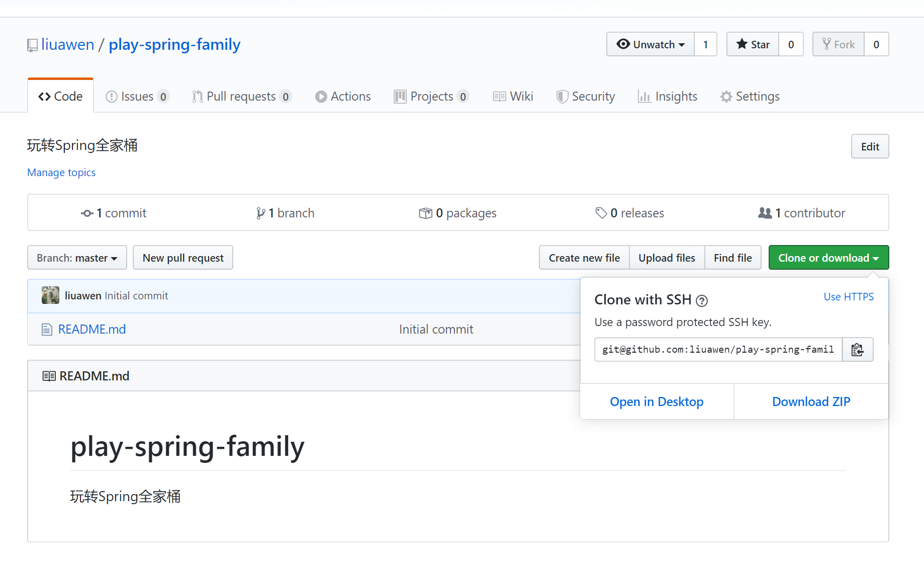The width and height of the screenshot is (924, 561).
Task: Click Initial commit message in README.md row
Action: tap(436, 329)
